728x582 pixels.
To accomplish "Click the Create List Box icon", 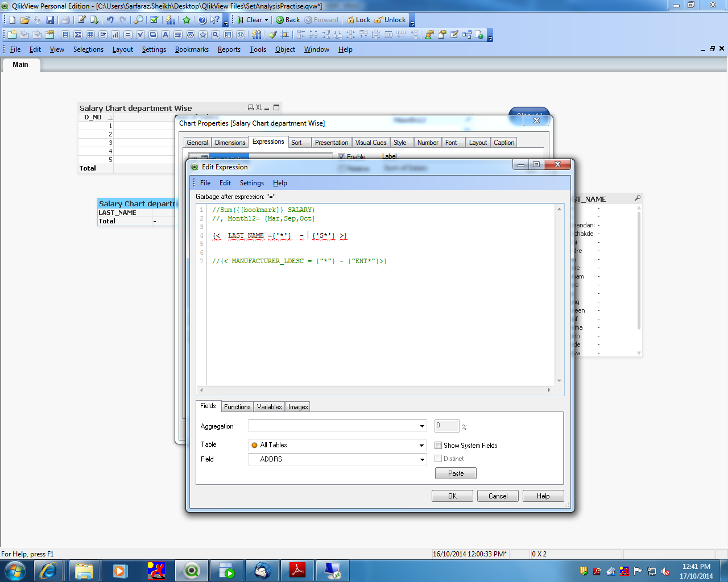I will (x=65, y=35).
